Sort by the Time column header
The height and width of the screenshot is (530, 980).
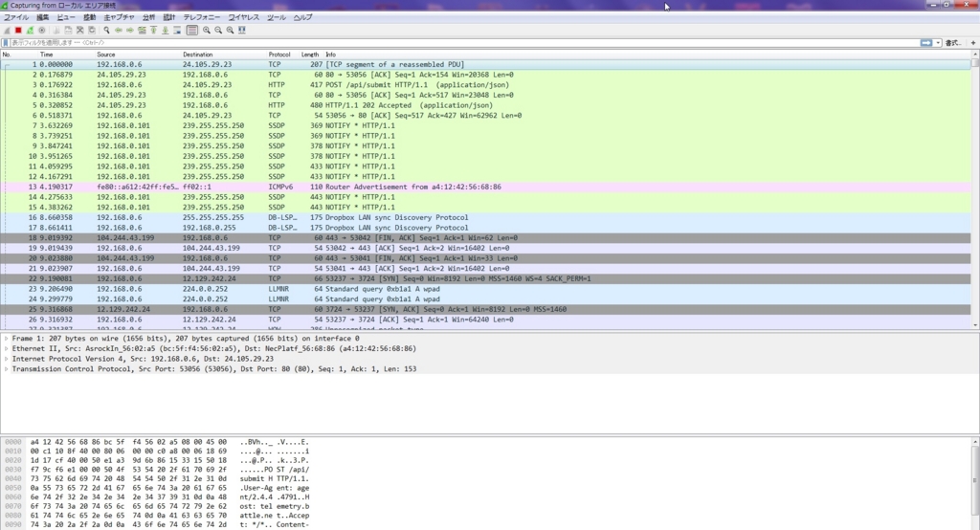click(x=66, y=55)
